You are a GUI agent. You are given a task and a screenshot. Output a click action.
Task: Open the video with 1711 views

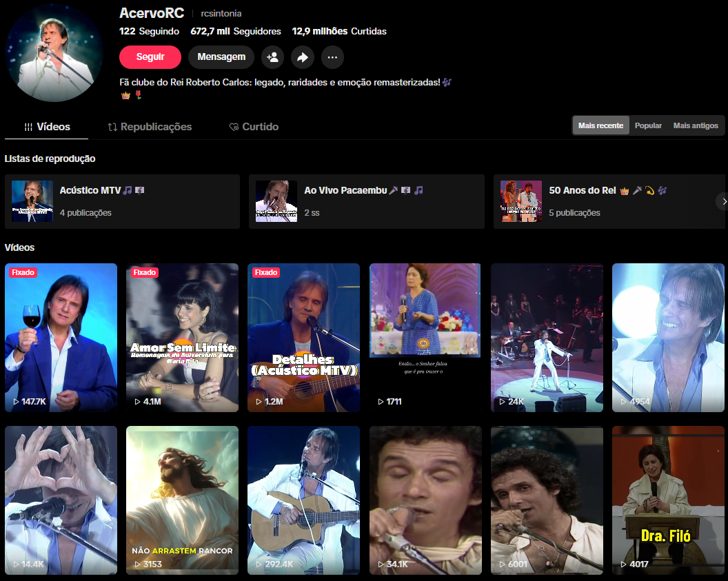pyautogui.click(x=425, y=338)
